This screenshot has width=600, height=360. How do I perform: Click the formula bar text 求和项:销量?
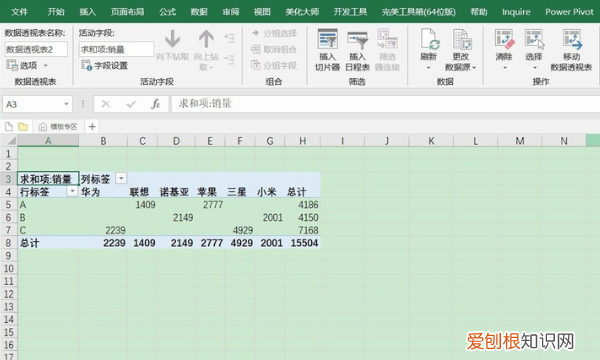(x=205, y=104)
